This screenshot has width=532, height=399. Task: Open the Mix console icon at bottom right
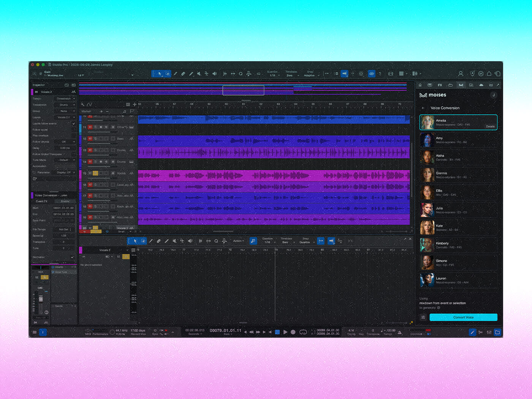coord(489,332)
